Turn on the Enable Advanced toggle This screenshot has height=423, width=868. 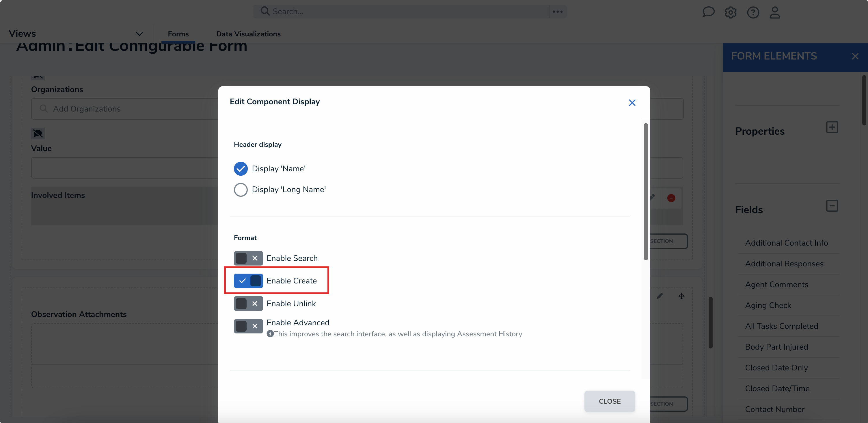pyautogui.click(x=248, y=326)
